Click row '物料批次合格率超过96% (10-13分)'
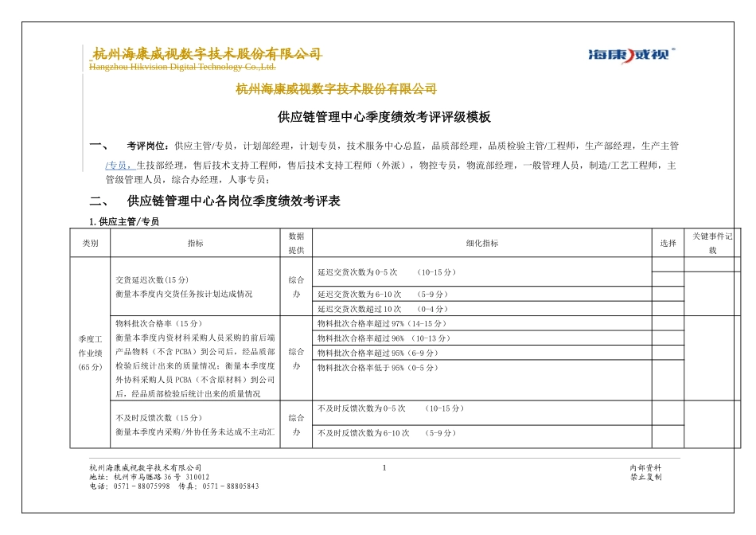This screenshot has width=756, height=535. [482, 338]
